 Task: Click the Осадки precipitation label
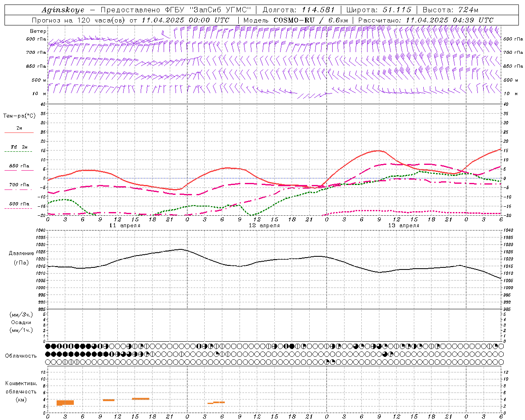point(21,322)
